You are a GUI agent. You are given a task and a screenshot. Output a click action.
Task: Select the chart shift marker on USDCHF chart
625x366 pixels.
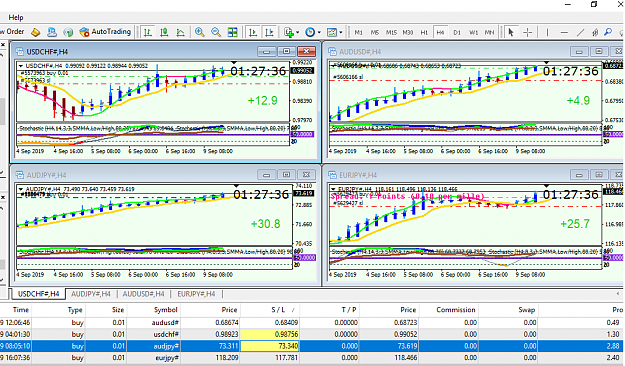click(234, 63)
